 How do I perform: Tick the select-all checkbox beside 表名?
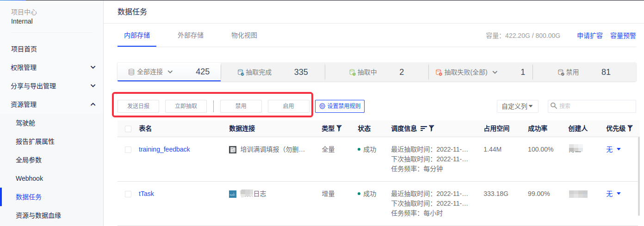pyautogui.click(x=128, y=129)
